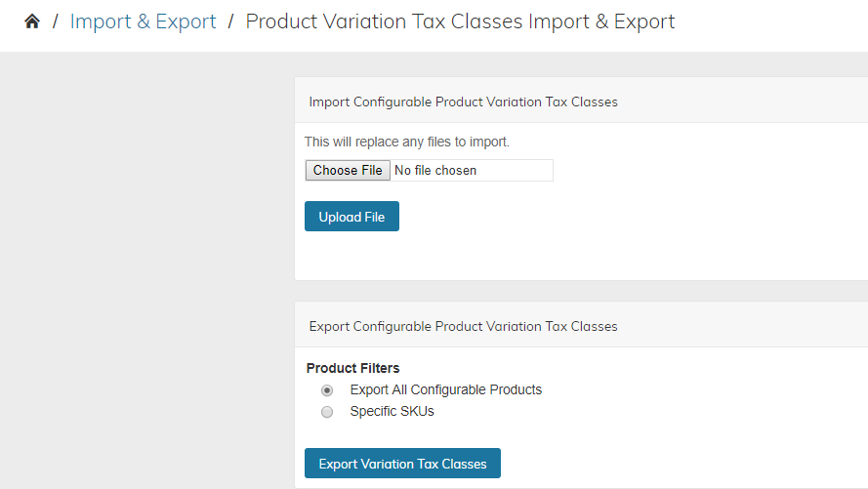Click the word Export in Import & Export link
Viewport: 868px width, 489px height.
point(186,21)
